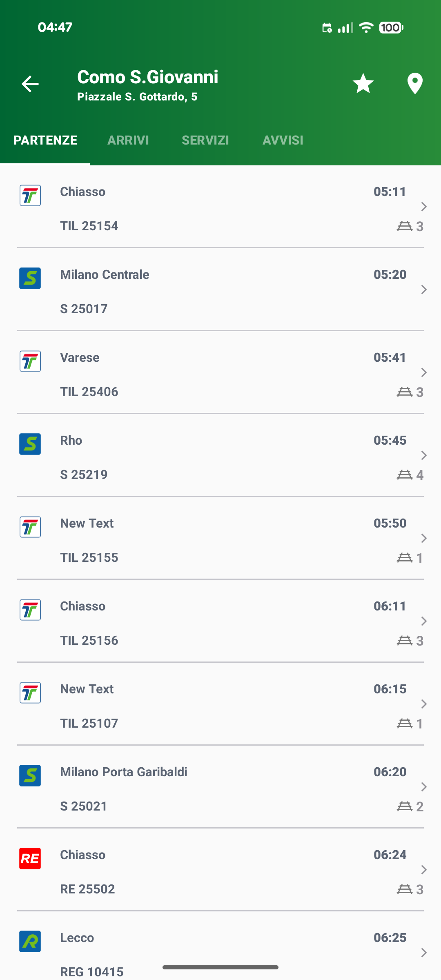Switch to the ARRIVI tab

coord(128,140)
